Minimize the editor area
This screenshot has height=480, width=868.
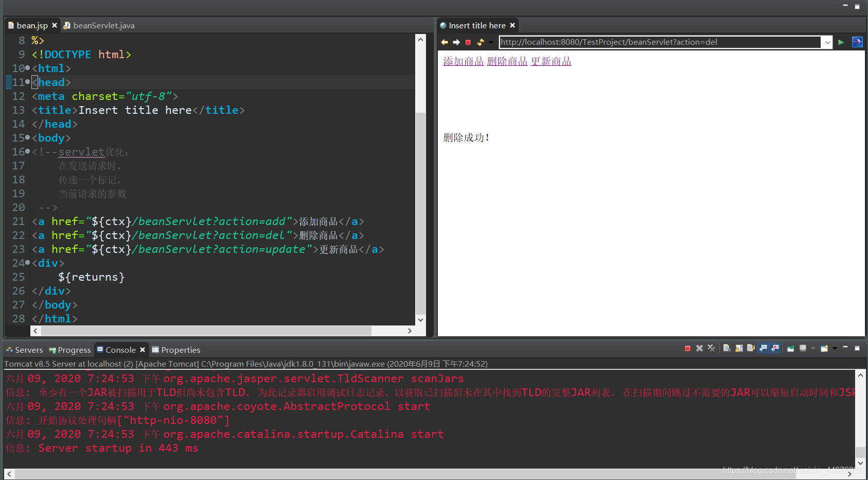click(x=845, y=6)
